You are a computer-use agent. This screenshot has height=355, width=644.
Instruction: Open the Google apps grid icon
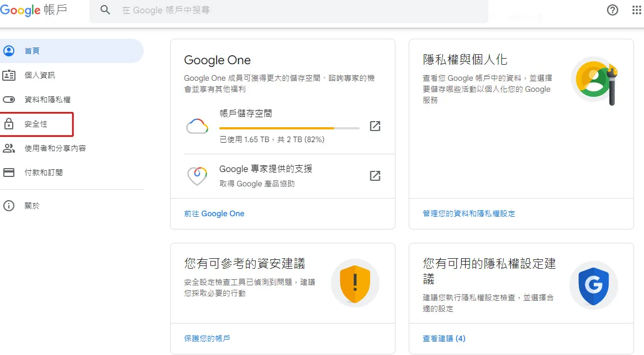tap(636, 10)
